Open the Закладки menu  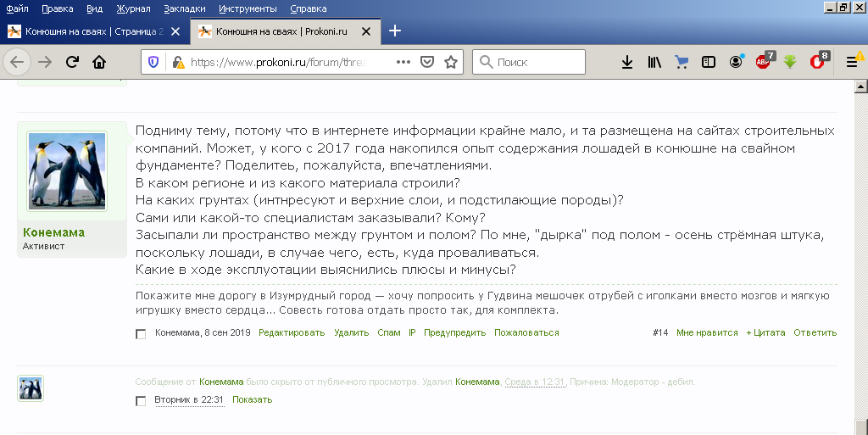184,8
